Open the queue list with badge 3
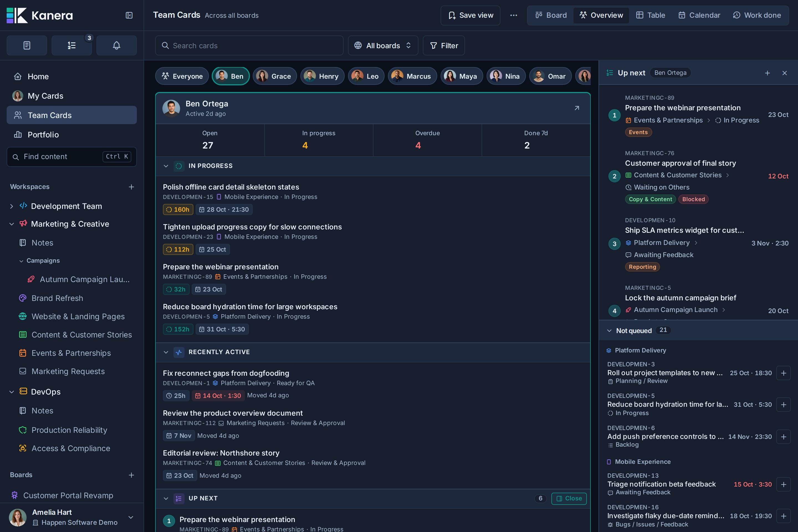Viewport: 798px width, 532px height. point(71,45)
